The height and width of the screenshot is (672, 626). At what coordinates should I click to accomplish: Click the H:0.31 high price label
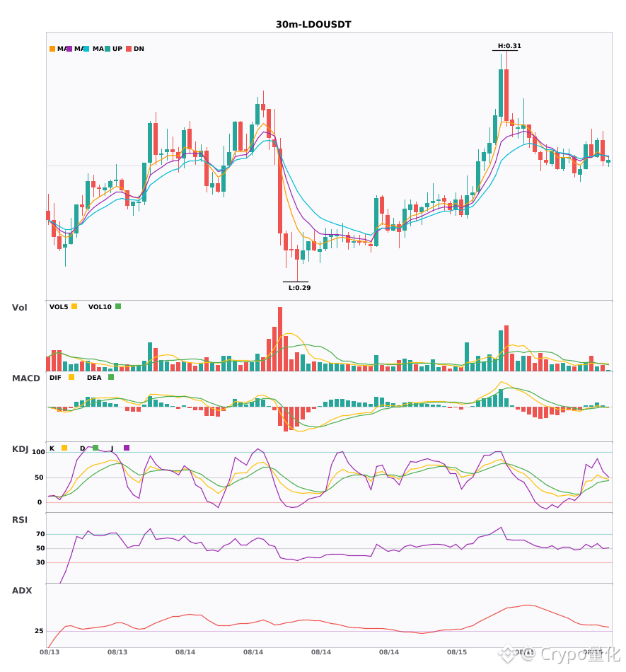tap(509, 46)
